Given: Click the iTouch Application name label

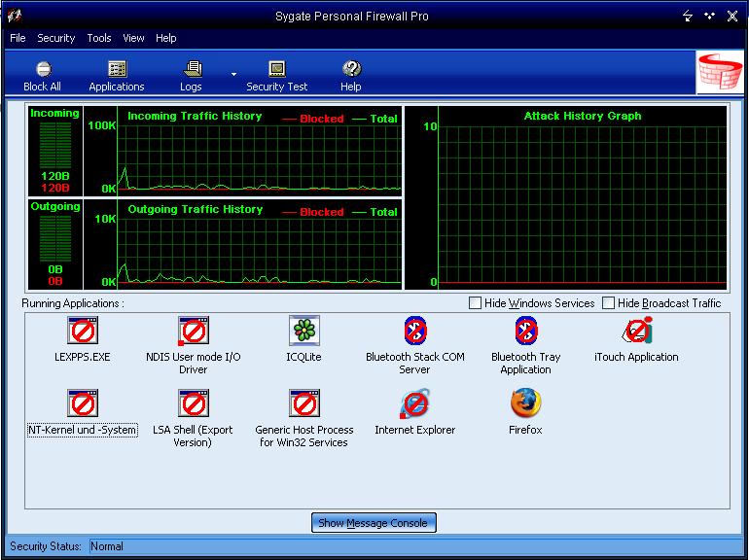Looking at the screenshot, I should [x=636, y=357].
